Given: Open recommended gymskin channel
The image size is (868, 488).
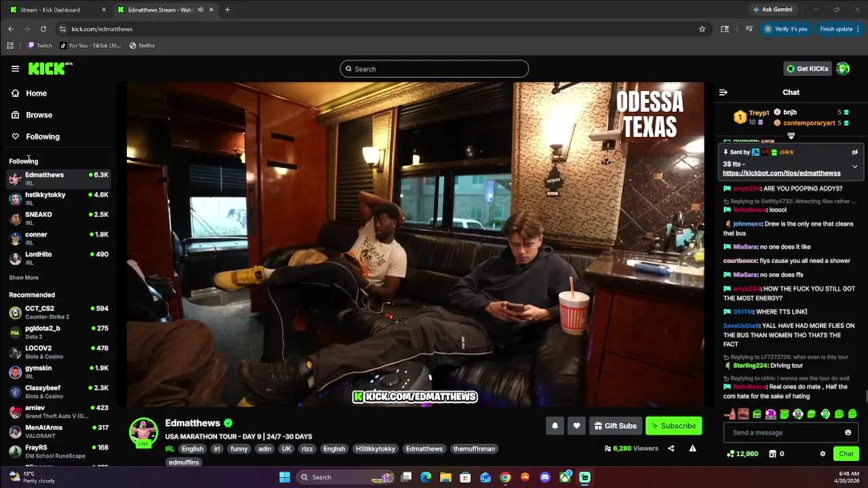Looking at the screenshot, I should [x=58, y=371].
